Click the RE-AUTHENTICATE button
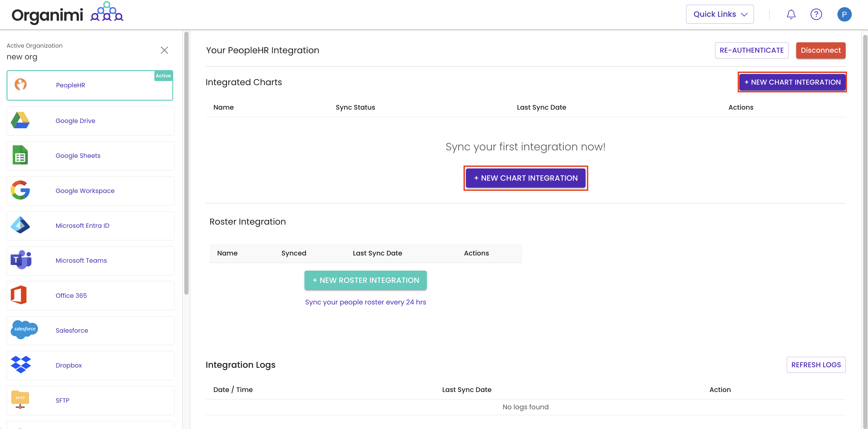Viewport: 868px width, 429px height. pos(752,50)
